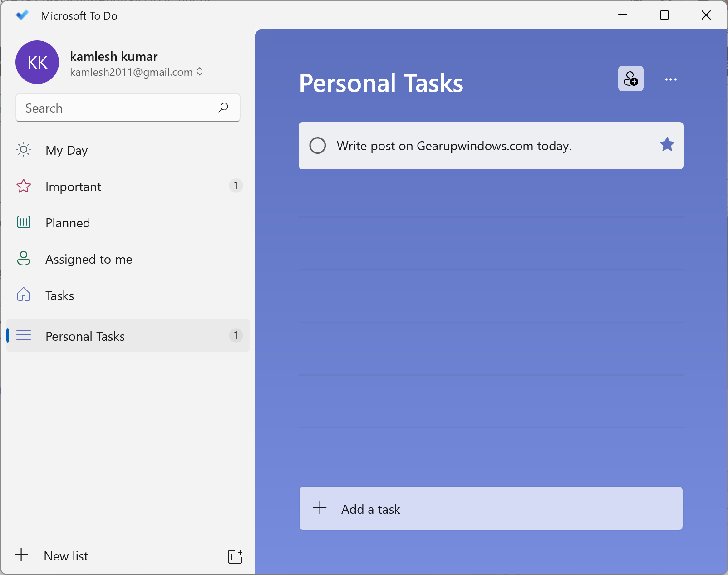Click the Assigned to me person icon

pos(24,258)
